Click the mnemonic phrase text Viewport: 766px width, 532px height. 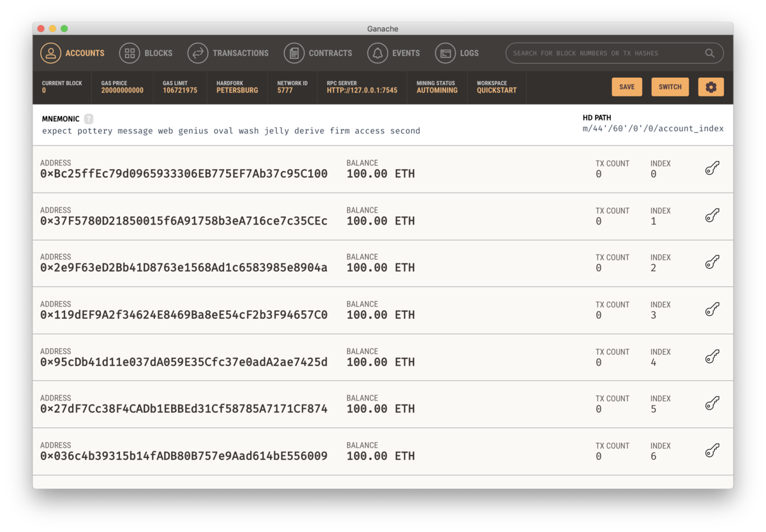pos(231,131)
